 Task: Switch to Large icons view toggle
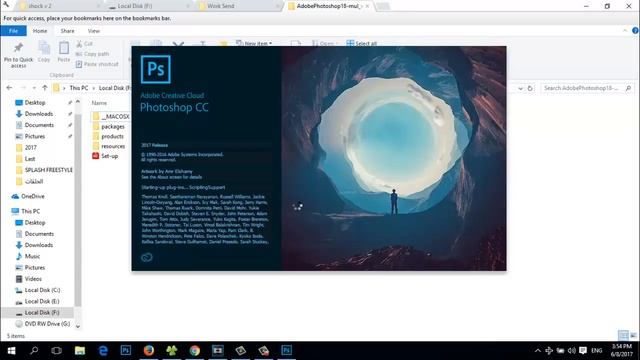click(x=633, y=335)
